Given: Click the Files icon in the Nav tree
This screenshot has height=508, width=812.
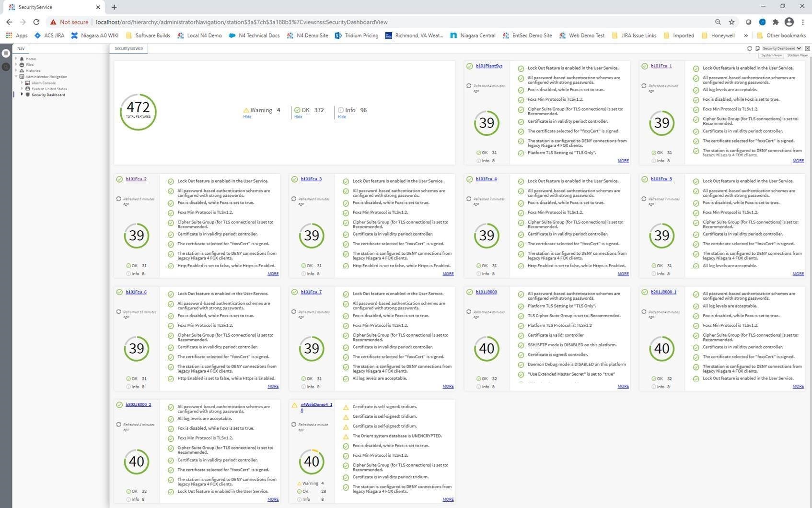Looking at the screenshot, I should (22, 65).
